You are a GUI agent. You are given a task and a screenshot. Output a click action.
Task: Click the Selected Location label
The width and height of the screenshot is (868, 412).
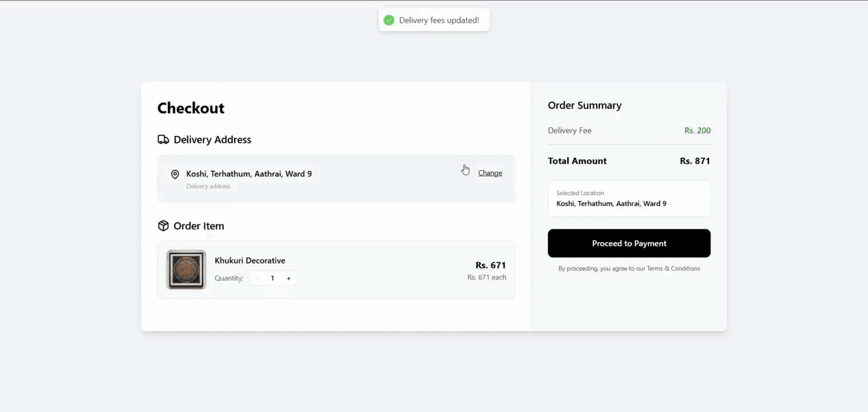coord(580,193)
